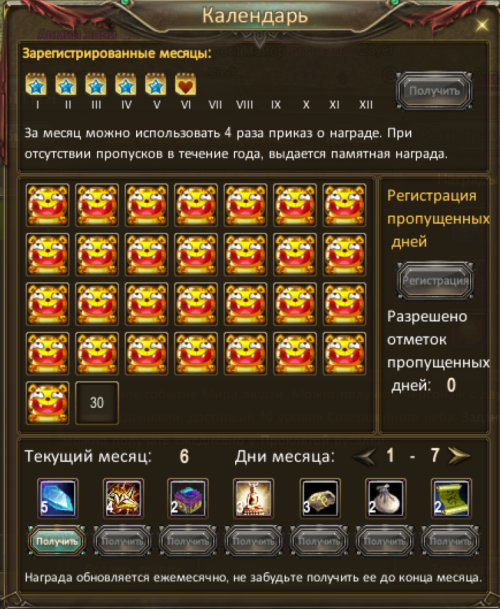
Task: Click the active green Получить button
Action: pos(57,541)
